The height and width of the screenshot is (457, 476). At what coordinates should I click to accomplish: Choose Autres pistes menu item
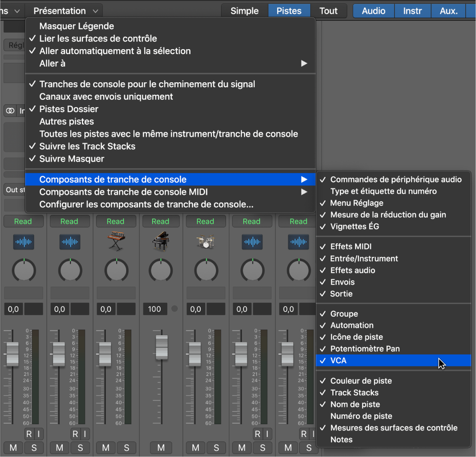(170, 121)
